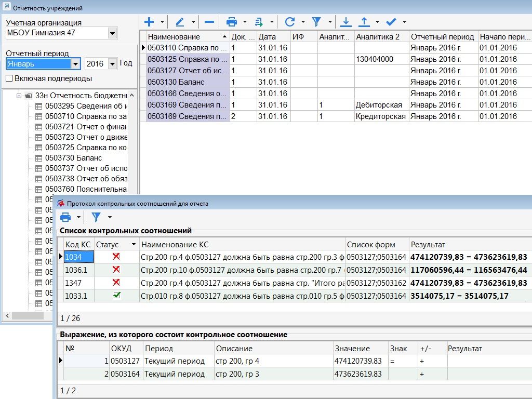This screenshot has height=399, width=532.
Task: Click the Код КС column header
Action: point(78,245)
